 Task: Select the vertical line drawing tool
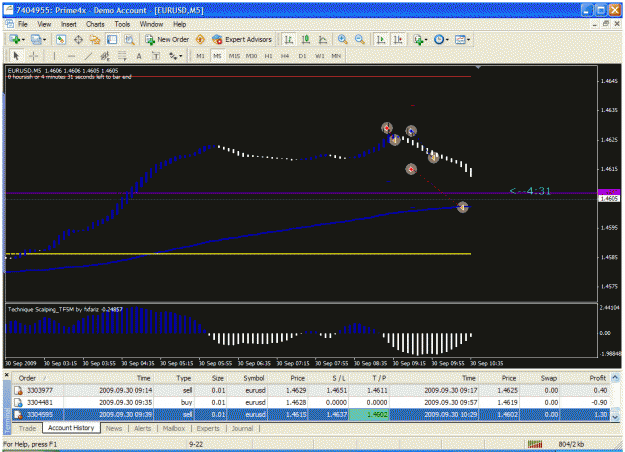click(54, 56)
